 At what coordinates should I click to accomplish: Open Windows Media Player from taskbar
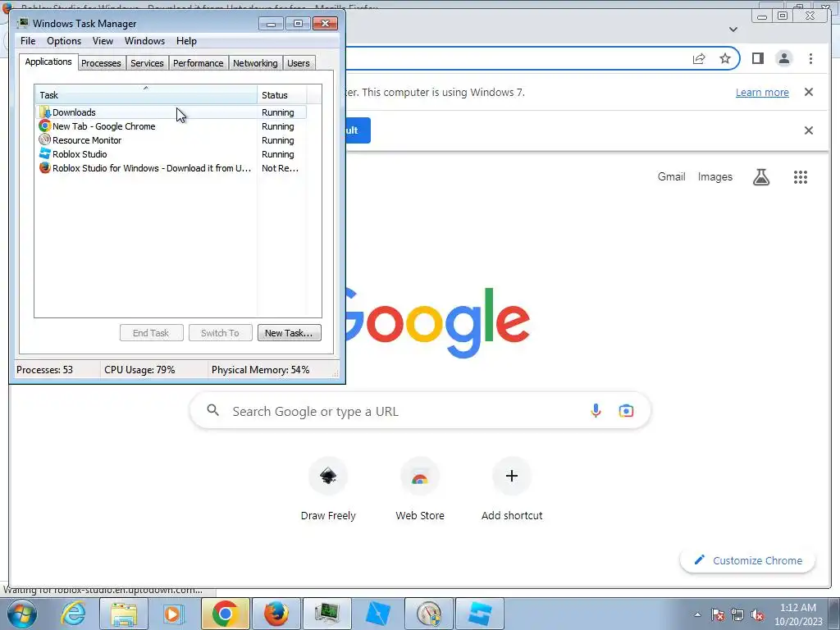174,614
